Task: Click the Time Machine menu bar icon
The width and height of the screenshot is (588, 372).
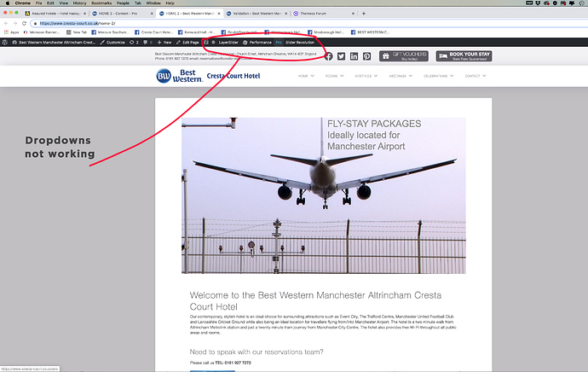Action: [x=582, y=3]
